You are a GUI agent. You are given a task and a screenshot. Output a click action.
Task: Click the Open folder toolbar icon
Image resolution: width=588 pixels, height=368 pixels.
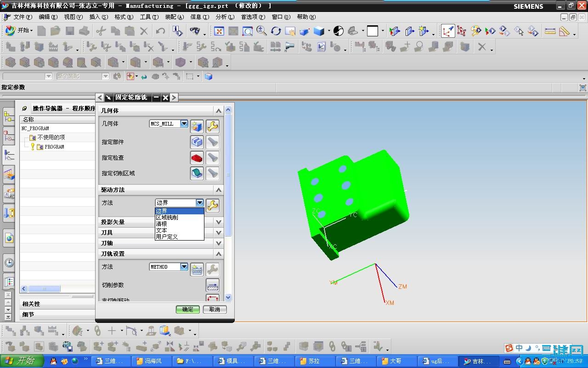click(55, 31)
